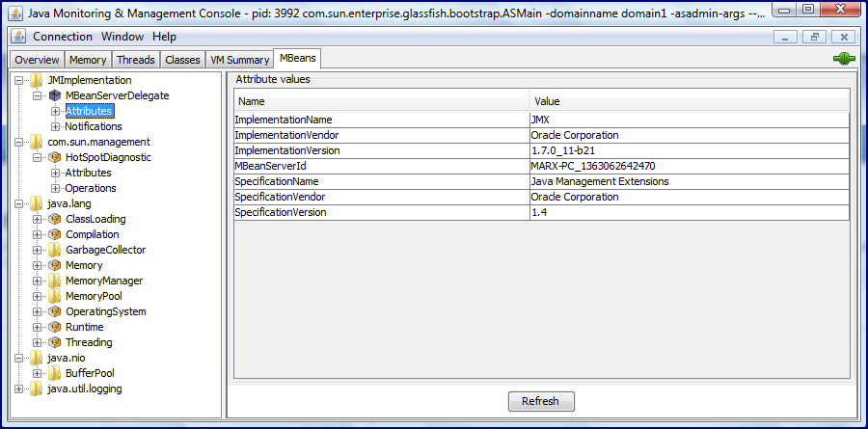Click the BufferPool folder icon
The height and width of the screenshot is (429, 868).
point(54,373)
